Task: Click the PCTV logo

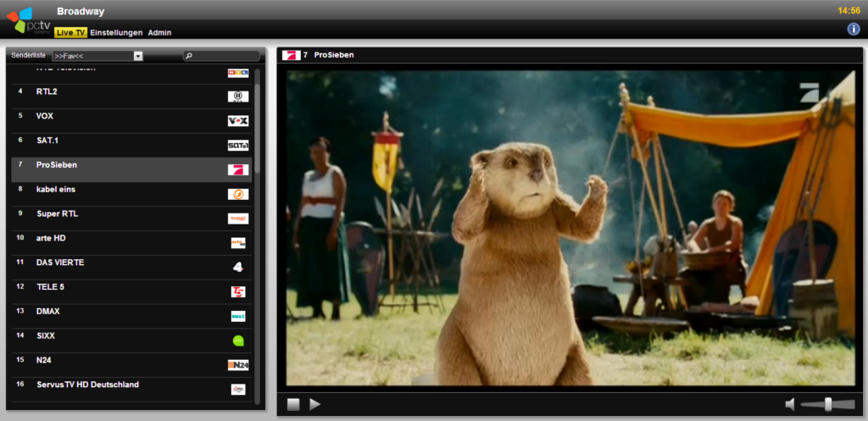Action: pos(28,20)
